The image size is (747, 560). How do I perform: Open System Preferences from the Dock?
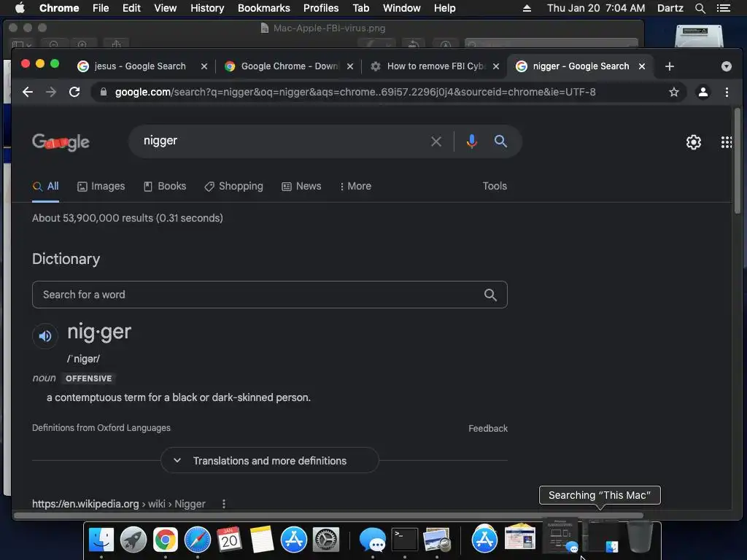pos(326,540)
